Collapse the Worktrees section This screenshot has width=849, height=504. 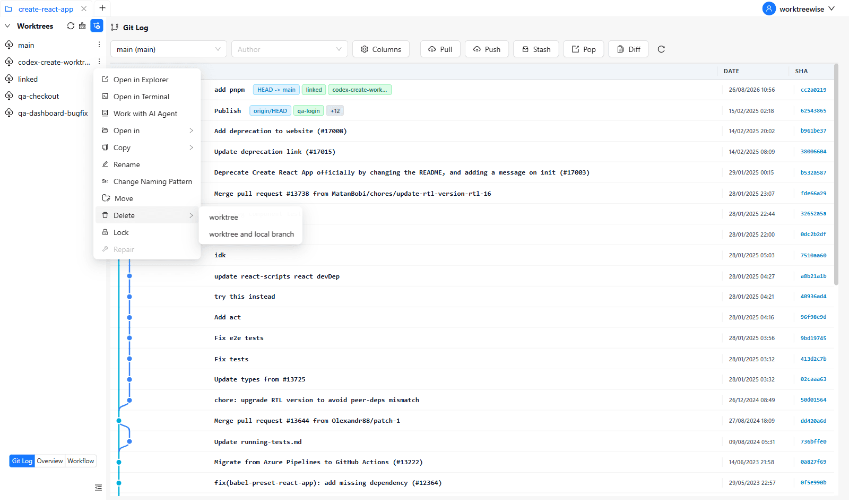click(7, 26)
